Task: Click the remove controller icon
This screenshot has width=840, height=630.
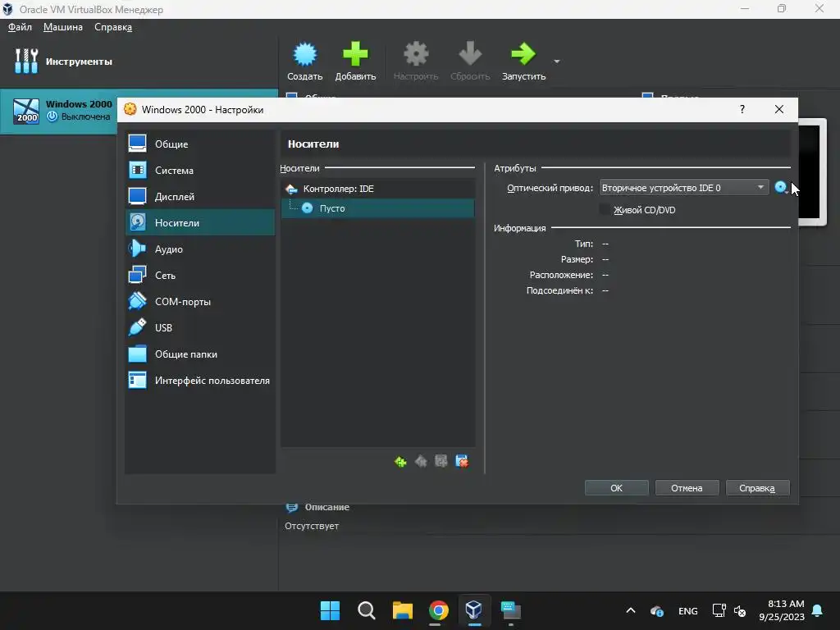Action: [421, 461]
